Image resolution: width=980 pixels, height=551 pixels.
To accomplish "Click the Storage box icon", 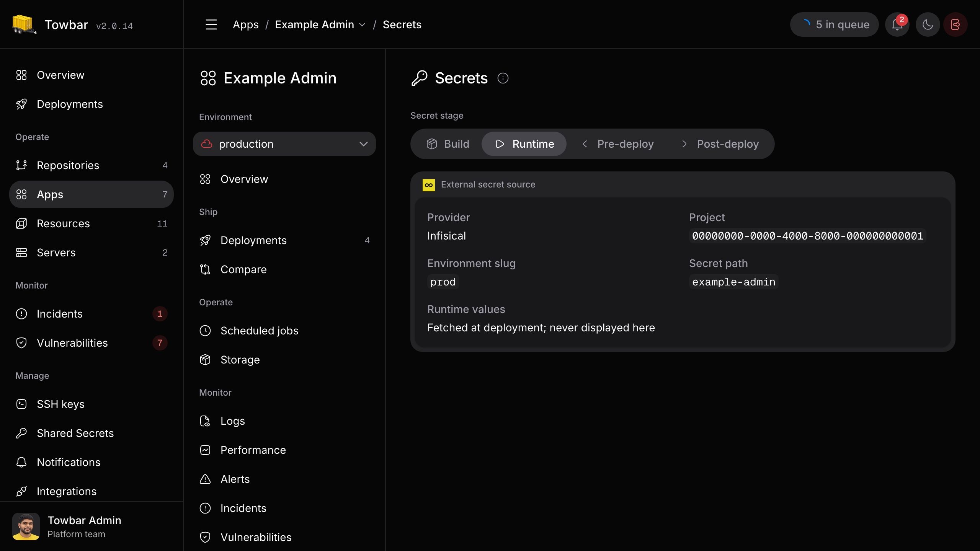I will point(205,360).
